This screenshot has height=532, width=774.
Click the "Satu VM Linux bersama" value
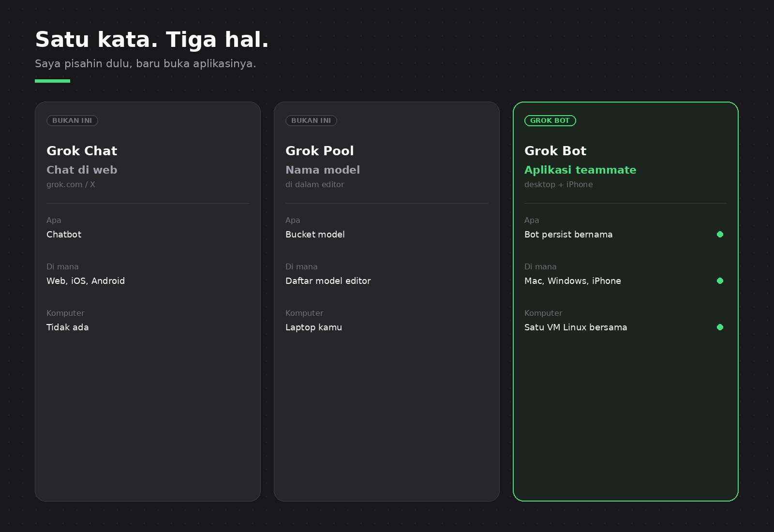(576, 327)
